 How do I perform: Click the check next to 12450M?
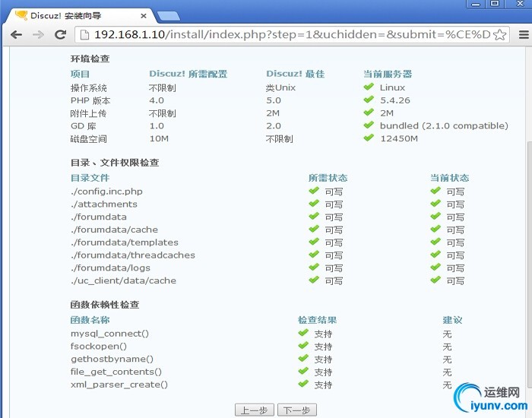pyautogui.click(x=369, y=138)
